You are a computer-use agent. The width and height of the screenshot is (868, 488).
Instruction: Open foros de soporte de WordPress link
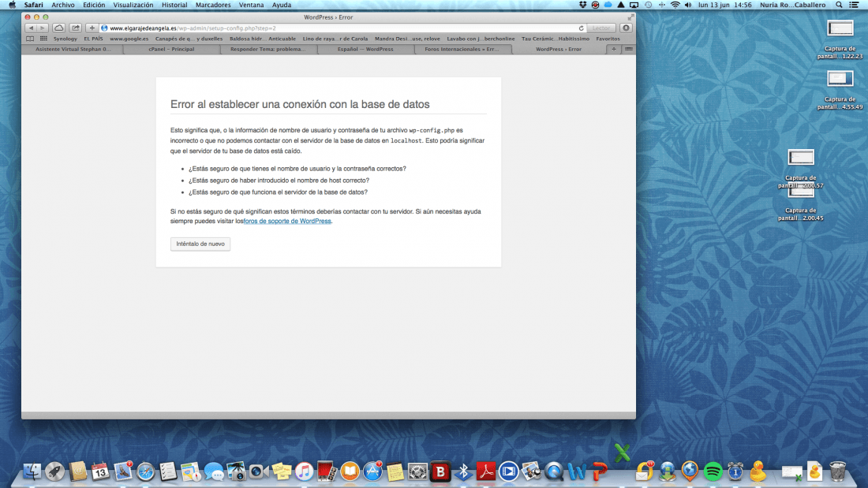coord(287,222)
